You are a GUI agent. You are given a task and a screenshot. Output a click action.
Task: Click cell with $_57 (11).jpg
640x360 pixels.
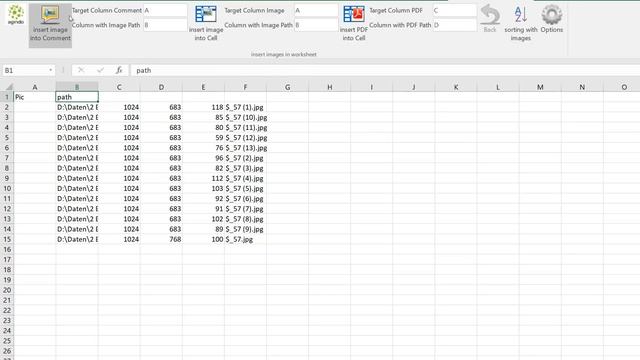[x=245, y=127]
